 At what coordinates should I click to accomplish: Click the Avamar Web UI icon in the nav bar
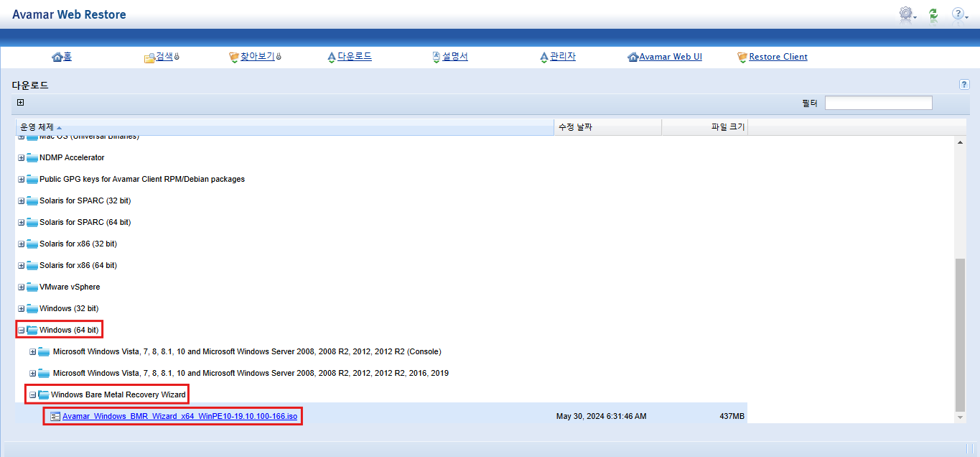[633, 57]
